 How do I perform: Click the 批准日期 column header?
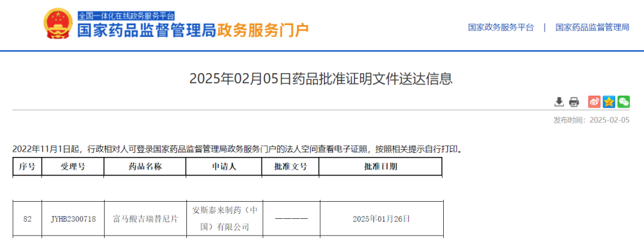(x=381, y=167)
